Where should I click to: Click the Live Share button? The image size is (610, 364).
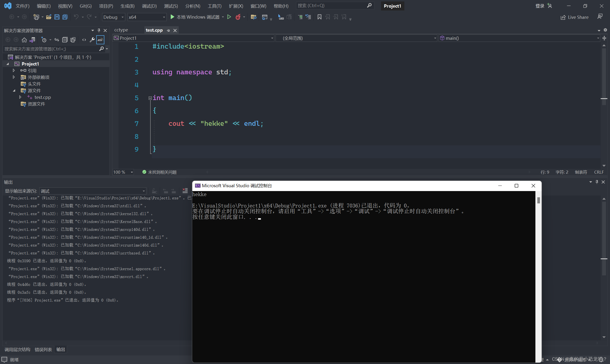click(x=574, y=17)
